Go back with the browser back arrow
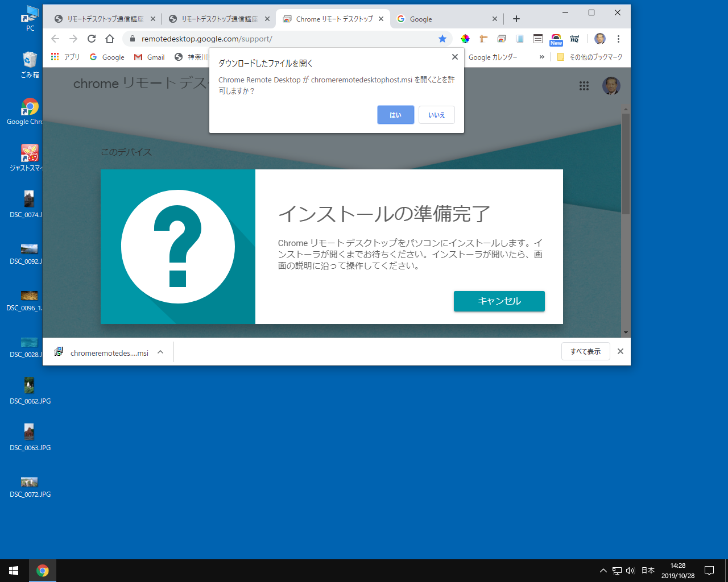Screen dimensions: 728x582 55,39
